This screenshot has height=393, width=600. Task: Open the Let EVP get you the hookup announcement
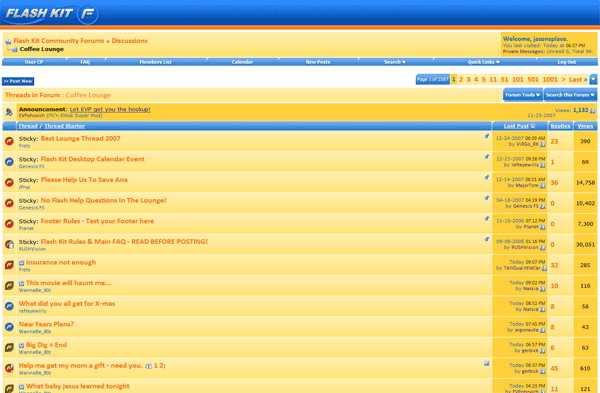click(x=110, y=109)
